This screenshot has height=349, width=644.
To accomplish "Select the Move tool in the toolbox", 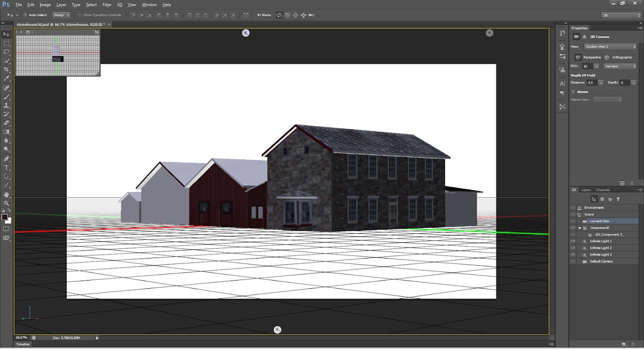I will pos(6,34).
